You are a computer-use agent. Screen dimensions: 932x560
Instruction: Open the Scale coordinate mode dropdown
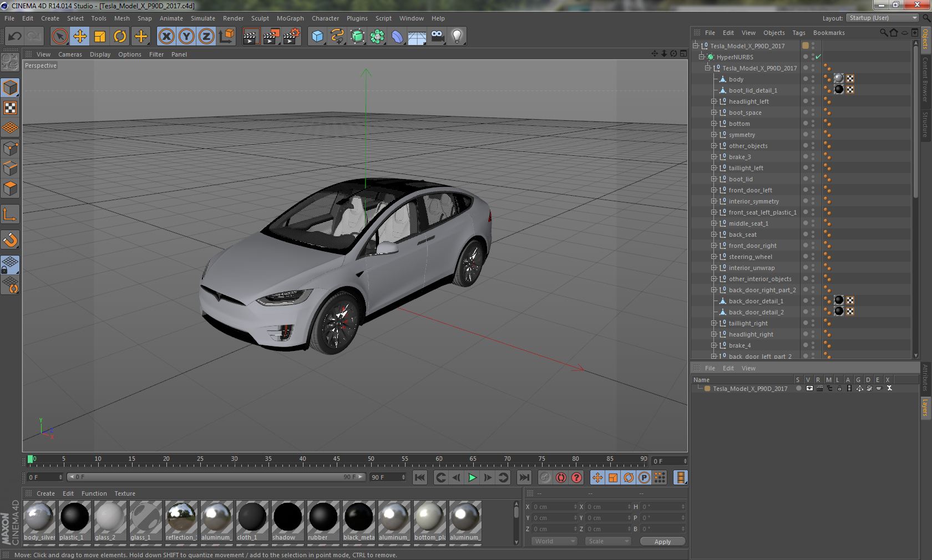click(608, 541)
